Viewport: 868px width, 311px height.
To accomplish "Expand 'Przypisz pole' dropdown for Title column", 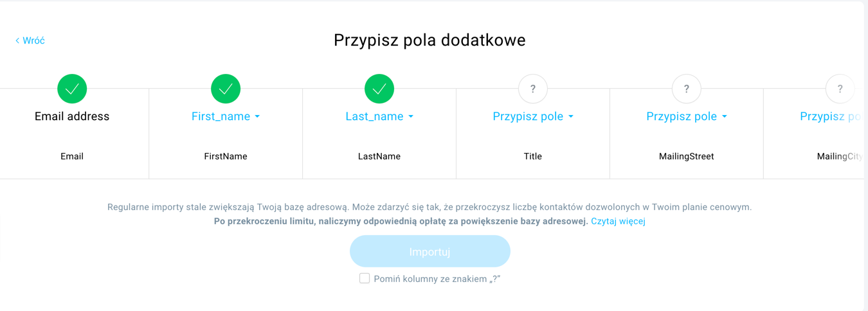I will click(533, 116).
